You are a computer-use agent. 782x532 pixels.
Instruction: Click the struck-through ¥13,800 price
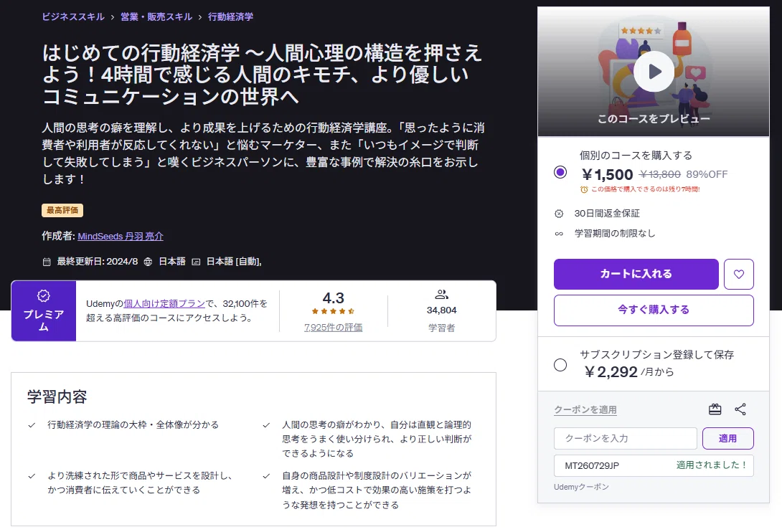coord(660,174)
